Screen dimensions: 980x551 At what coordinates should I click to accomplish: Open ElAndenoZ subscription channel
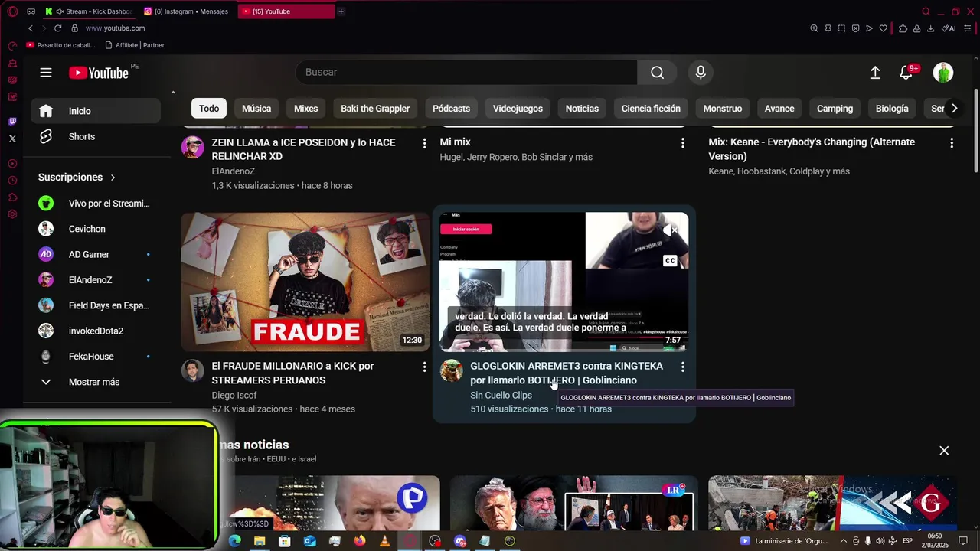click(96, 280)
